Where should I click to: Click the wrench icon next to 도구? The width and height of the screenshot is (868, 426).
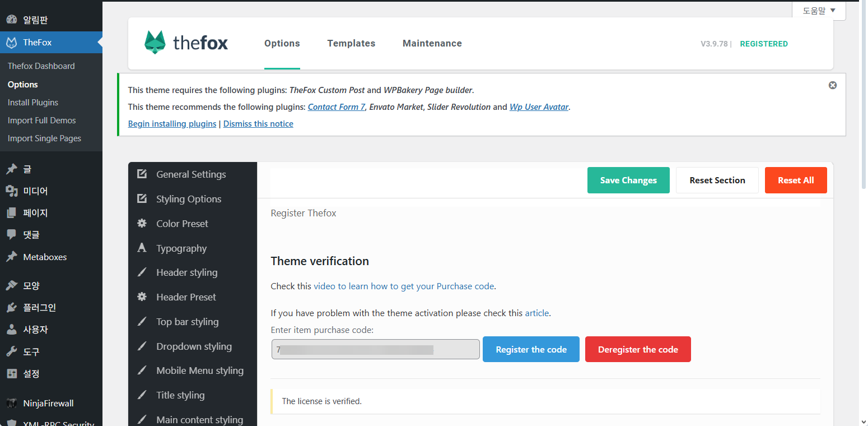[x=11, y=352]
